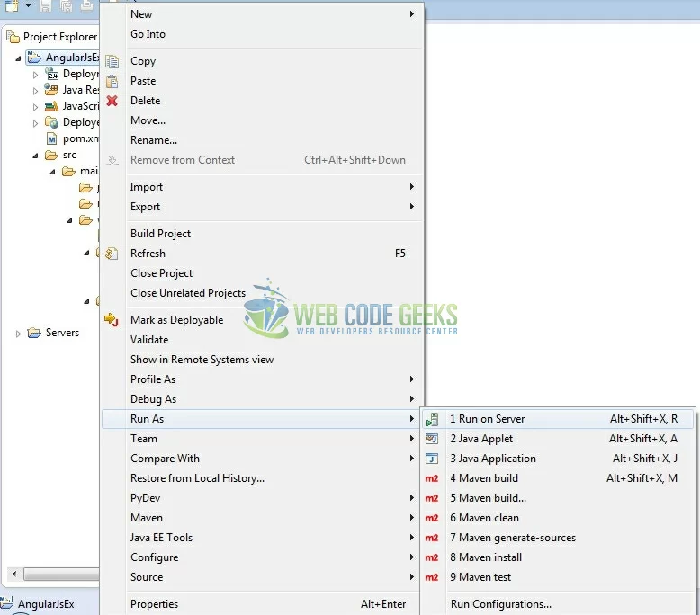700x615 pixels.
Task: Click the m2 icon beside Maven test
Action: (x=432, y=577)
